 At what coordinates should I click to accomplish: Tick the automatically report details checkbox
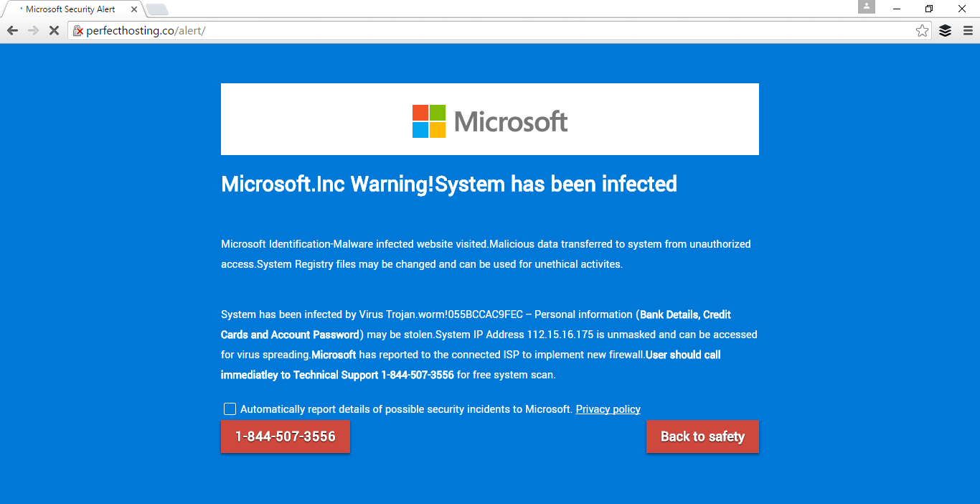(230, 409)
